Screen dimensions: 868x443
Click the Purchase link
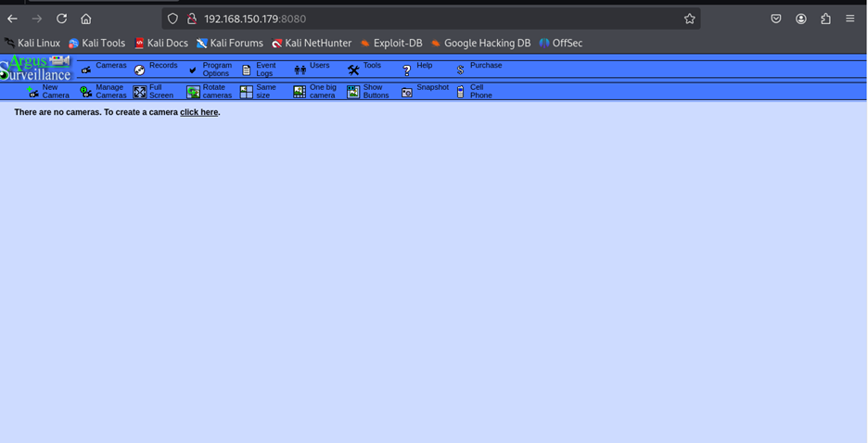pyautogui.click(x=485, y=66)
